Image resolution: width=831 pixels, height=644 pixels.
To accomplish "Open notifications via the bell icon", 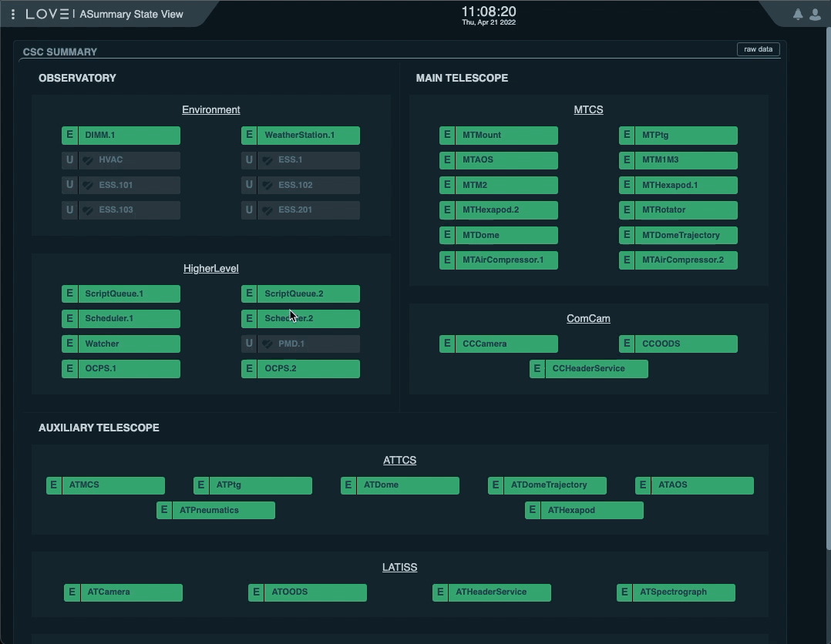I will coord(797,13).
